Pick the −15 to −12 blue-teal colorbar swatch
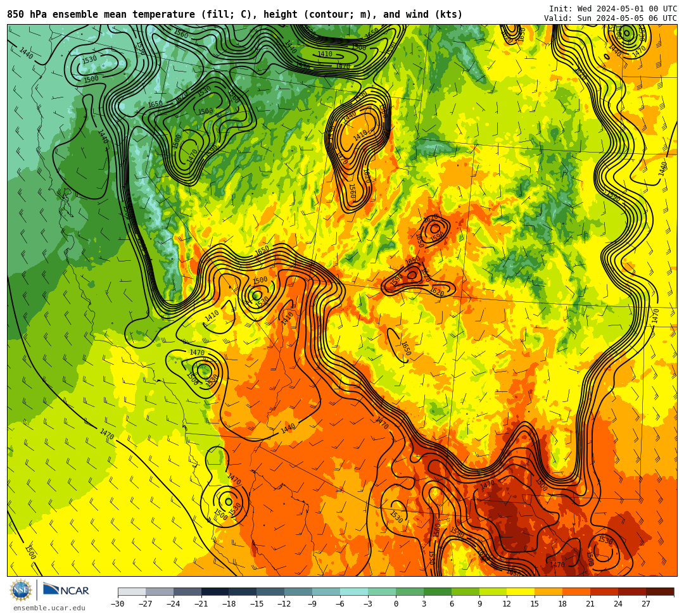The width and height of the screenshot is (684, 616). 271,591
